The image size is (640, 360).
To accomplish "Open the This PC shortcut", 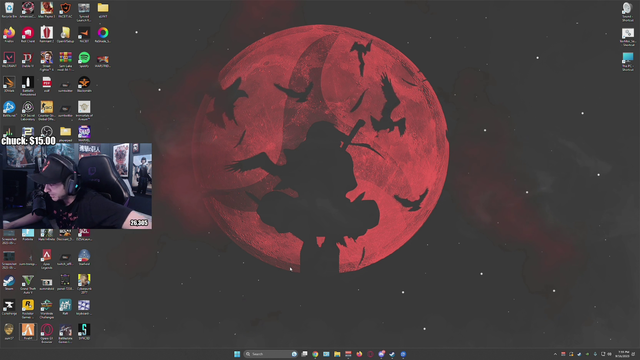I will (628, 61).
